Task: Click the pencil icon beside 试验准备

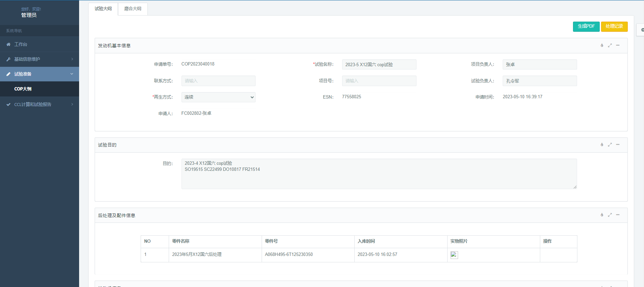Action: 8,74
